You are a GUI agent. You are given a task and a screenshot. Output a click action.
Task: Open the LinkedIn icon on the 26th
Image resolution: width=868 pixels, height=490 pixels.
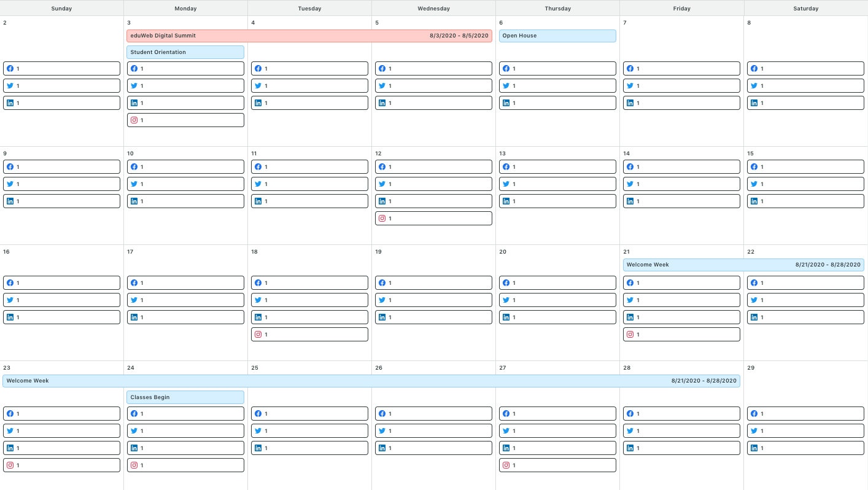click(382, 448)
